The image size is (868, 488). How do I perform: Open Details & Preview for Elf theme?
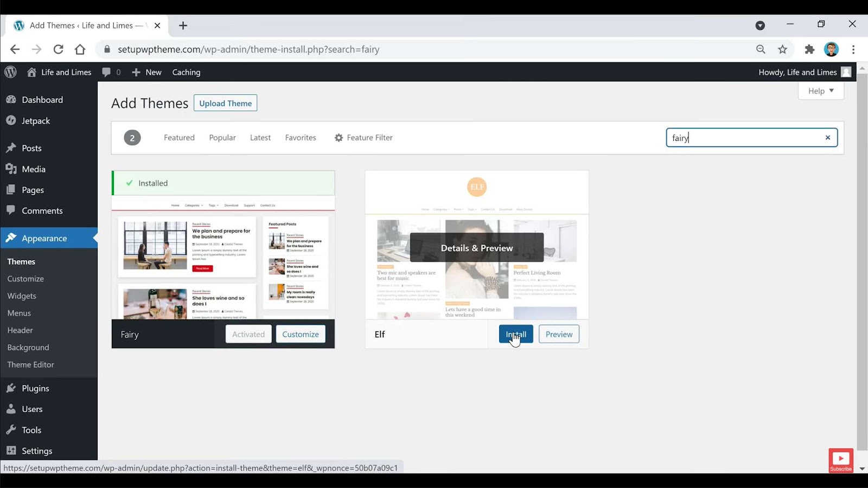click(476, 247)
